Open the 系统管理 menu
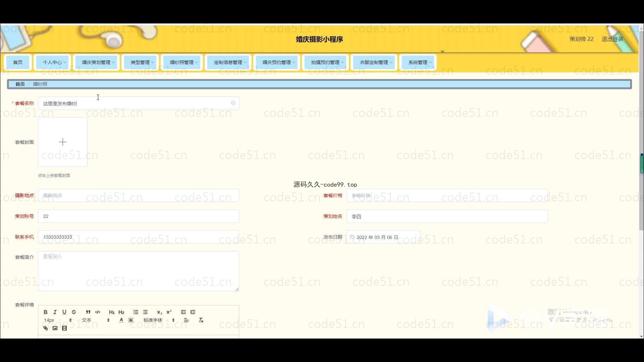The image size is (644, 362). 418,62
